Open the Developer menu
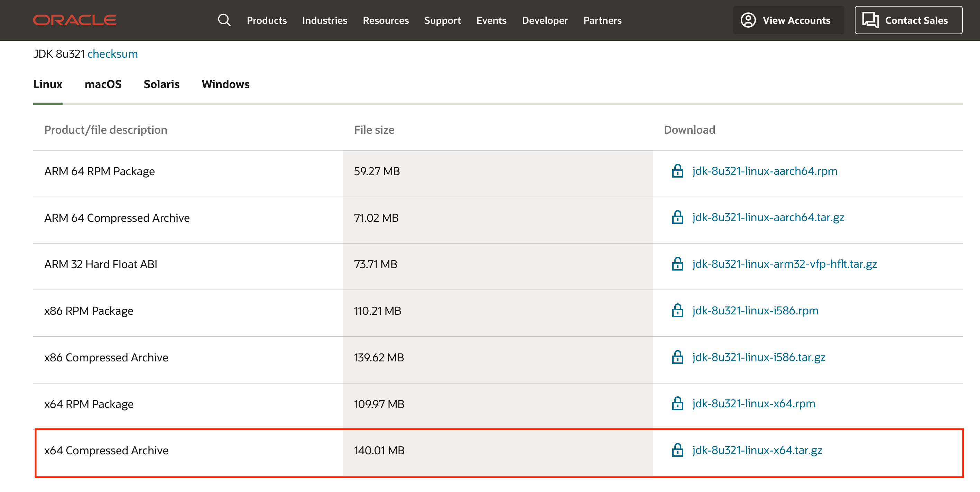 [x=544, y=20]
